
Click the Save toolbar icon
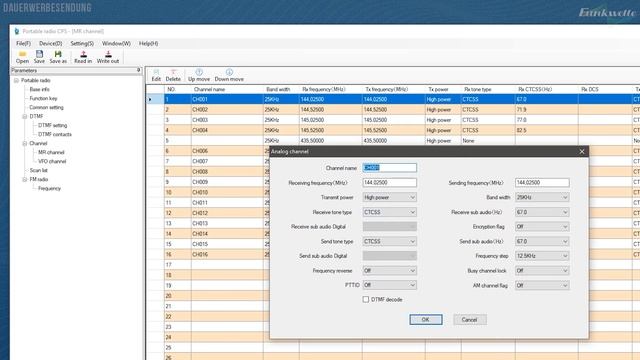click(39, 57)
